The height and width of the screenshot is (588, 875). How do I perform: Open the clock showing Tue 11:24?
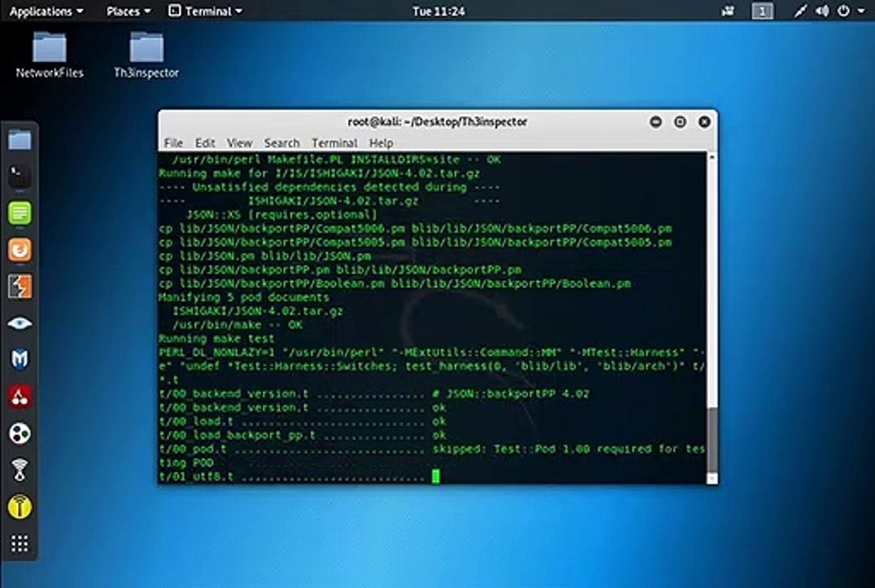439,11
